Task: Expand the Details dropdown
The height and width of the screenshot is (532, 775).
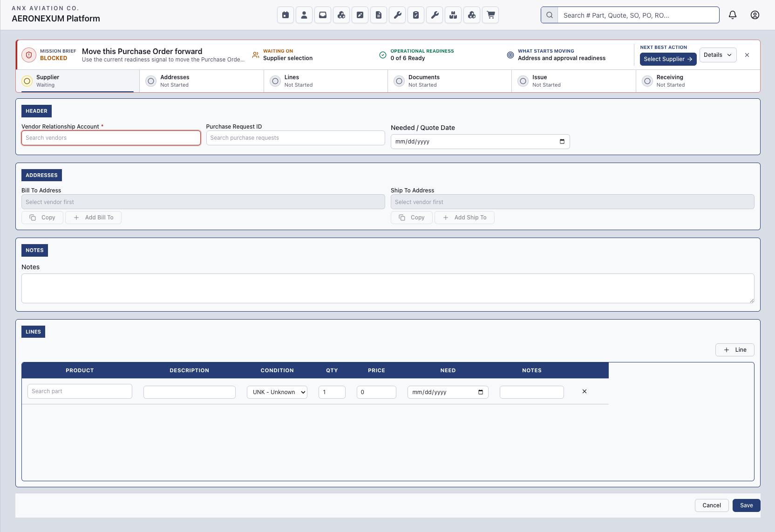Action: [x=718, y=55]
